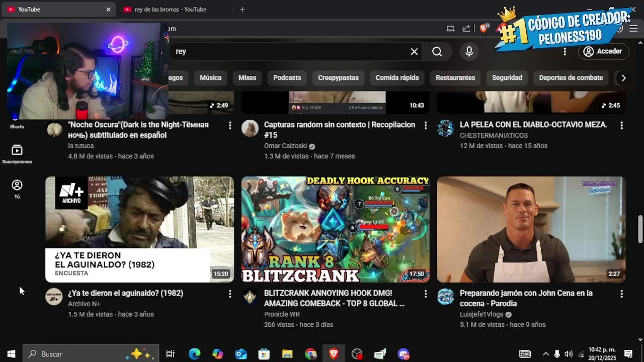Select the Mixes filter chip
644x362 pixels.
(247, 78)
